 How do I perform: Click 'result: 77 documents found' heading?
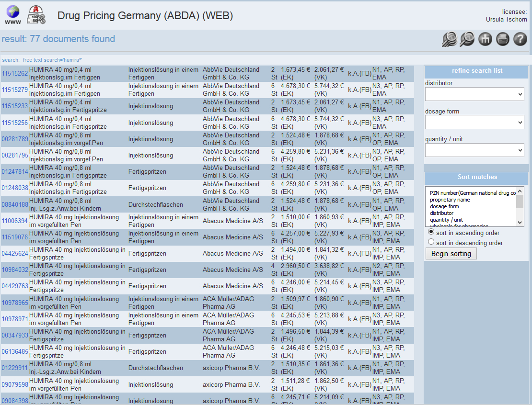click(x=58, y=39)
